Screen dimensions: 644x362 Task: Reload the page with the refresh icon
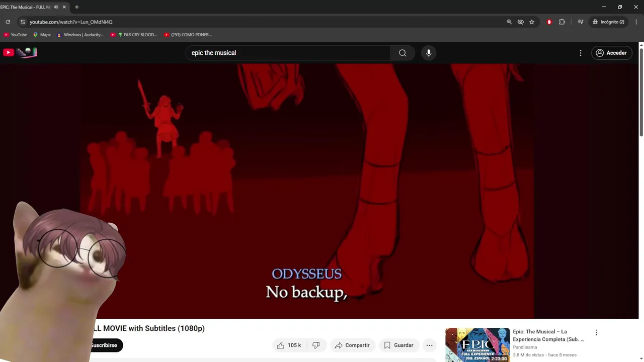pyautogui.click(x=8, y=22)
